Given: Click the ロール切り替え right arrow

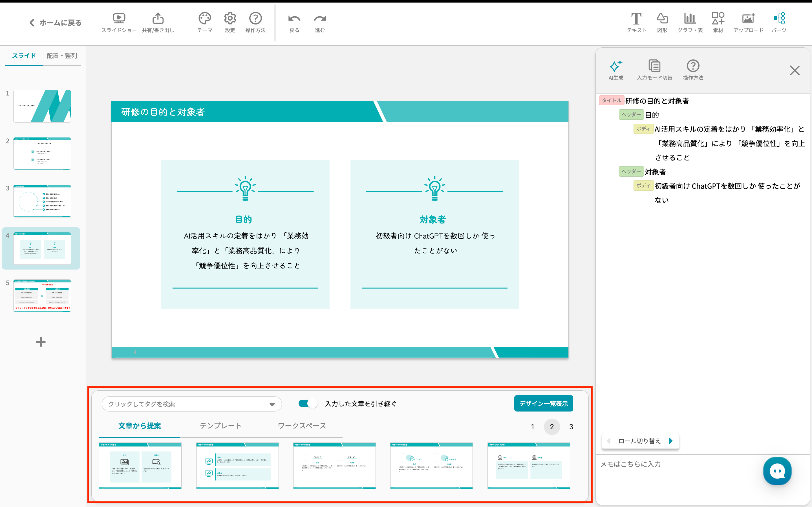Looking at the screenshot, I should pos(671,441).
